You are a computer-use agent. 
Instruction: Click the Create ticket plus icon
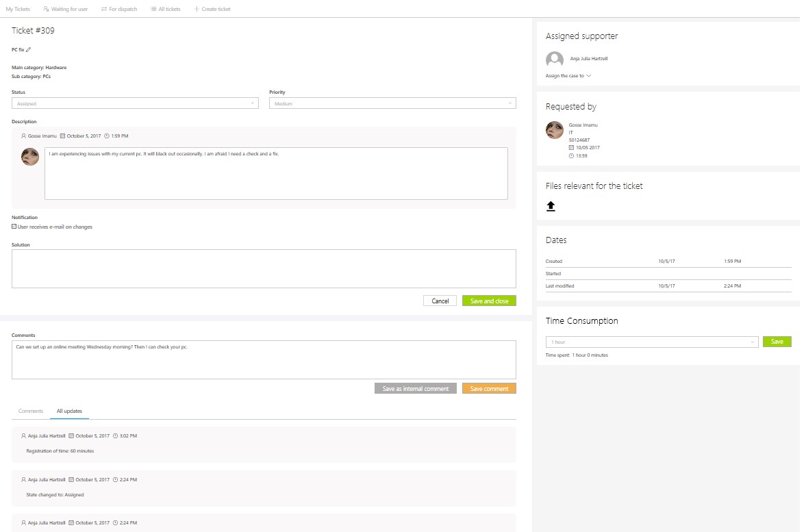pyautogui.click(x=197, y=9)
